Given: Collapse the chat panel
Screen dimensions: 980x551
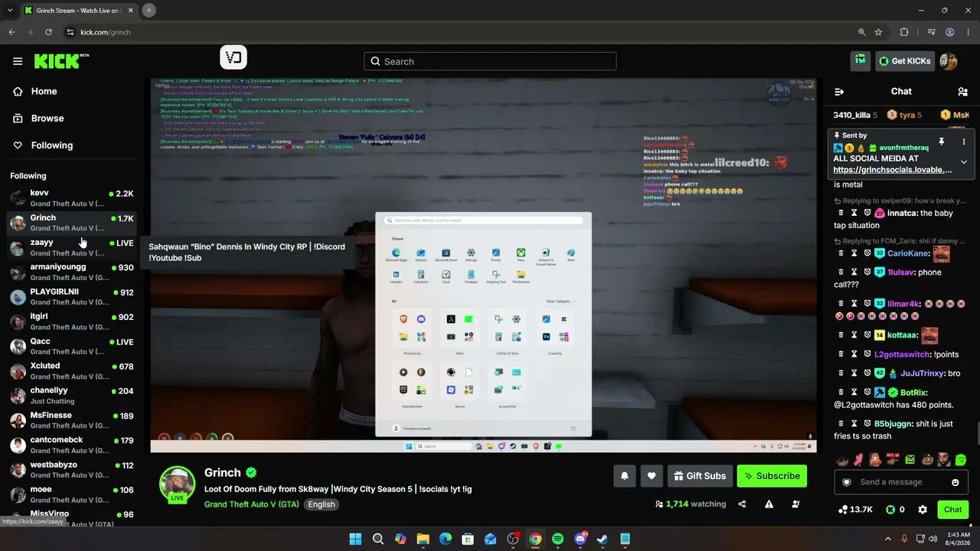Looking at the screenshot, I should (839, 92).
